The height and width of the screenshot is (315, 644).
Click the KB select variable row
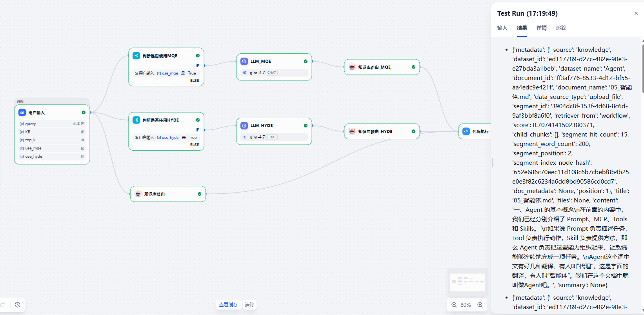click(52, 132)
